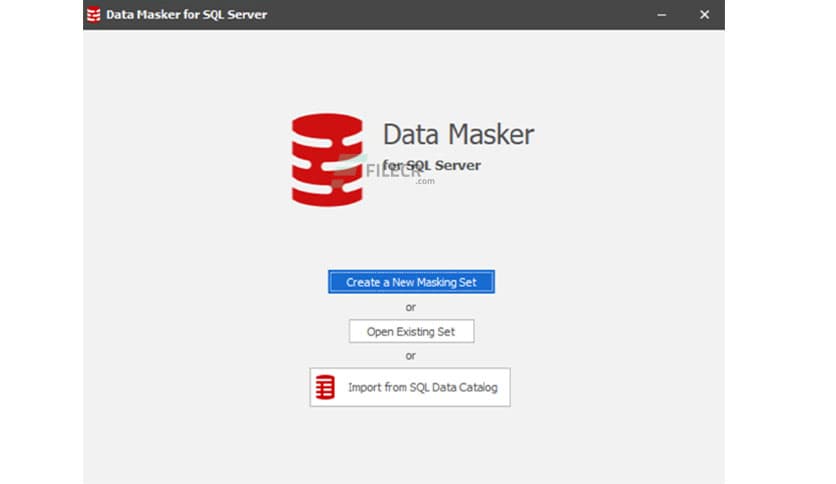Minimize the Data Masker window
Image resolution: width=836 pixels, height=484 pixels.
[662, 15]
